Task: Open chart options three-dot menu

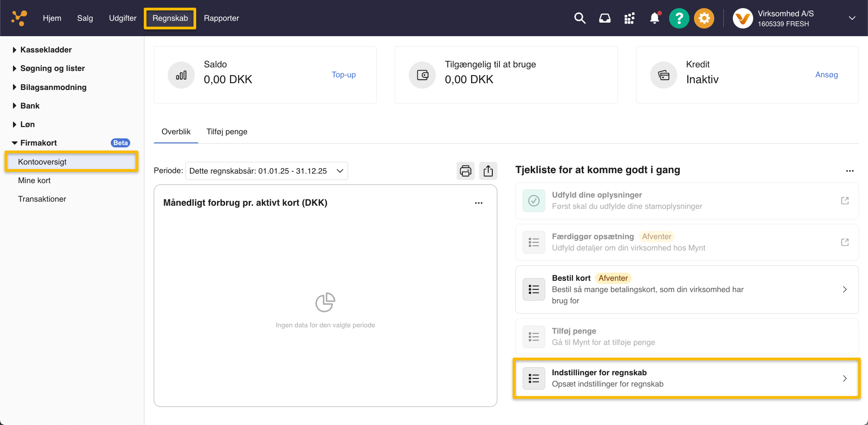Action: coord(478,203)
